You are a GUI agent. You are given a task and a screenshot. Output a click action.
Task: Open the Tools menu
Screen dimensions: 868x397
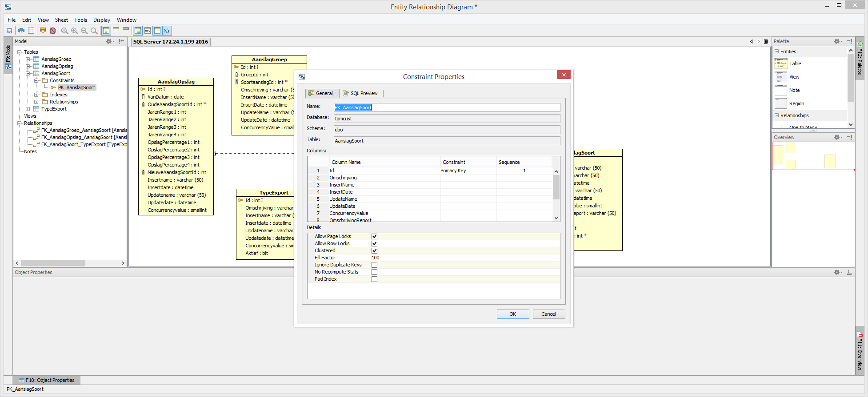point(80,20)
